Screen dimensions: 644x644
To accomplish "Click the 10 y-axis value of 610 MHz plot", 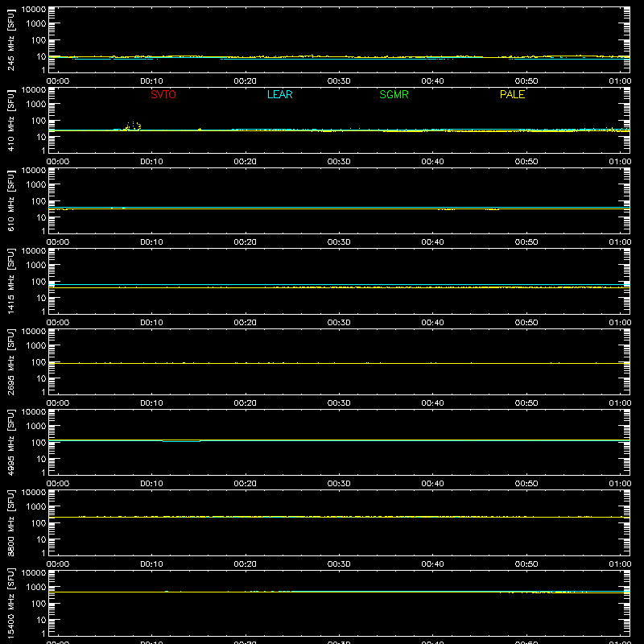I will coord(41,217).
